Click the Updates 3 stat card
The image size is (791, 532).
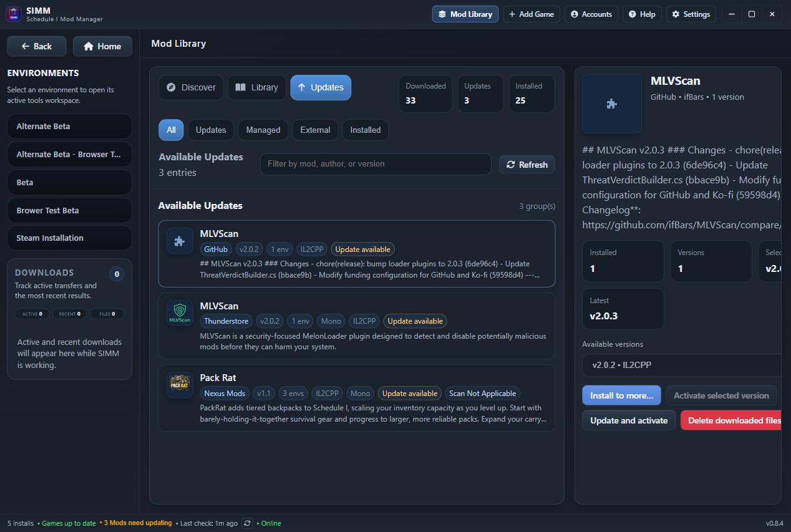(x=480, y=94)
